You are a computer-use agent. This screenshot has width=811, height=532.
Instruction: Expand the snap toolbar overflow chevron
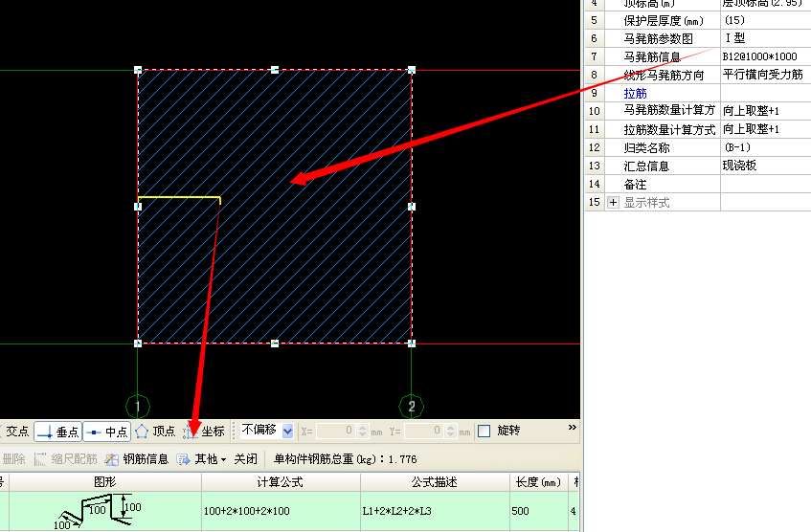(572, 427)
